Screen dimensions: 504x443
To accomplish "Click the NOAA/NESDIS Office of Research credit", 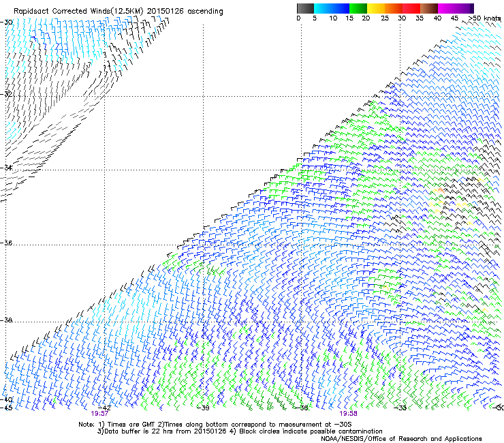I will pyautogui.click(x=401, y=439).
